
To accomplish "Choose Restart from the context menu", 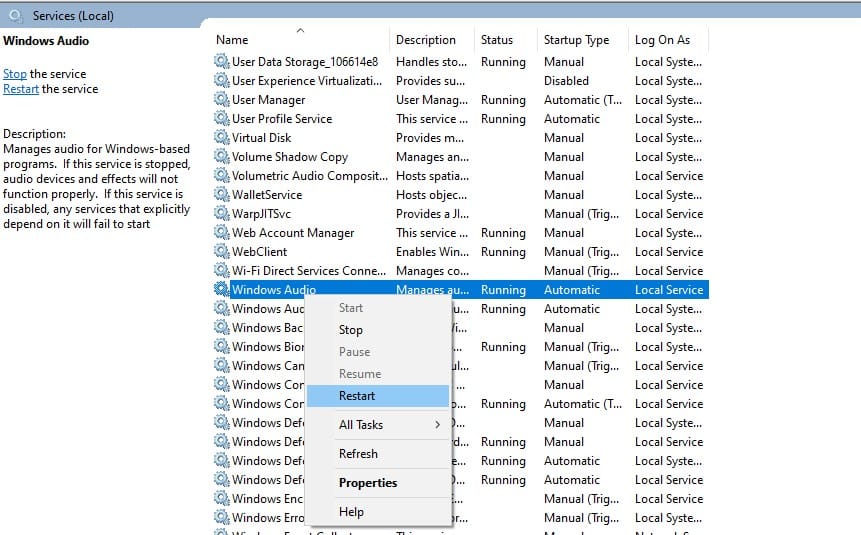I will (x=357, y=396).
